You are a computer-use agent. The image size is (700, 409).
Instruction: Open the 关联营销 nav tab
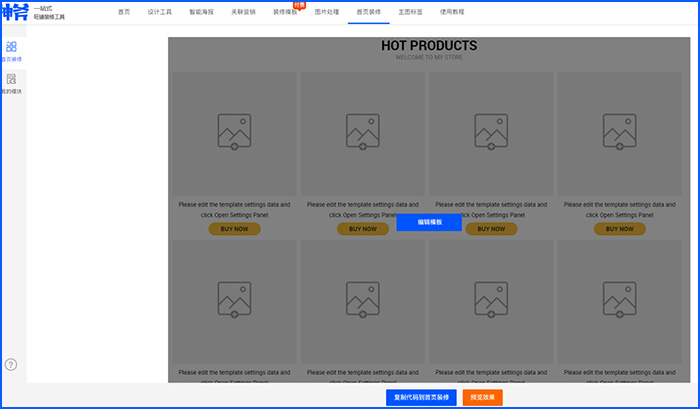[x=243, y=12]
